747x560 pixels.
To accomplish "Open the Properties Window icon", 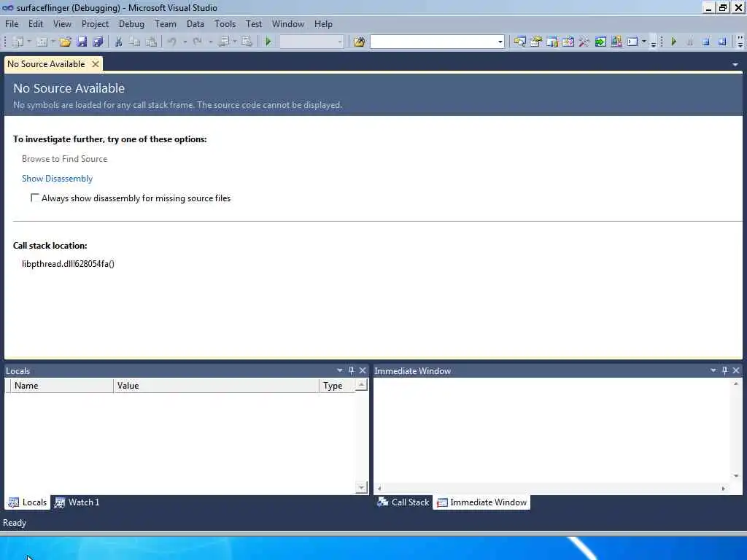I will point(536,42).
